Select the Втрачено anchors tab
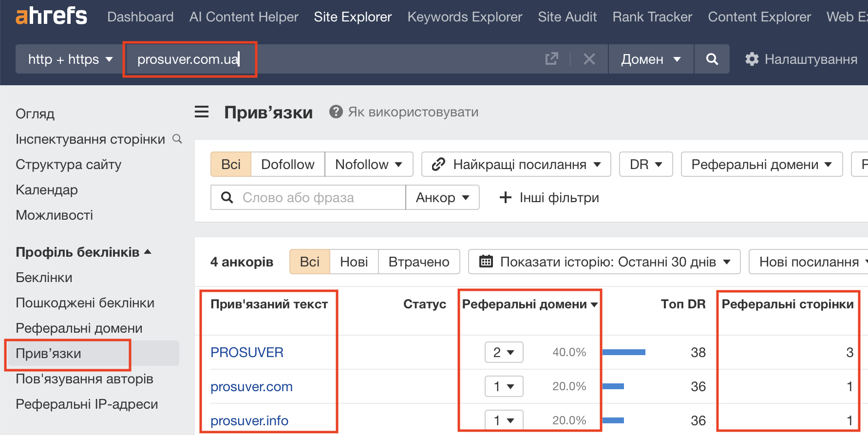Viewport: 868px width, 435px height. (419, 262)
